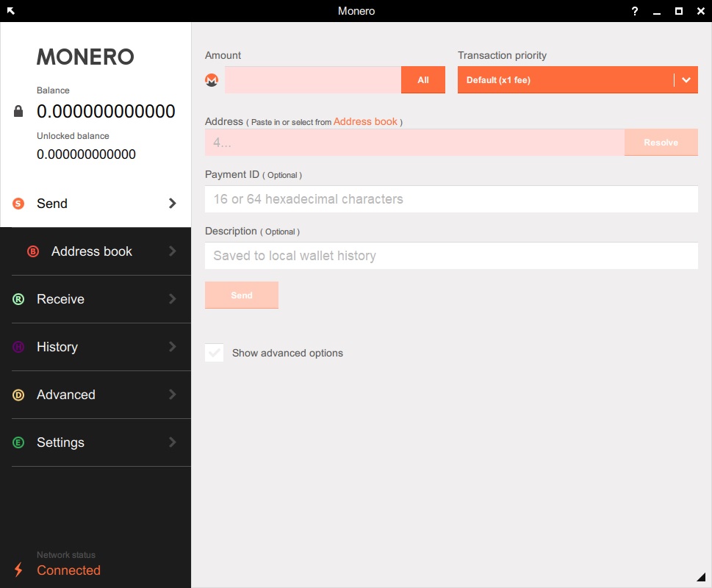Focus the Payment ID input field
Viewport: 712px width, 588px height.
[x=451, y=199]
